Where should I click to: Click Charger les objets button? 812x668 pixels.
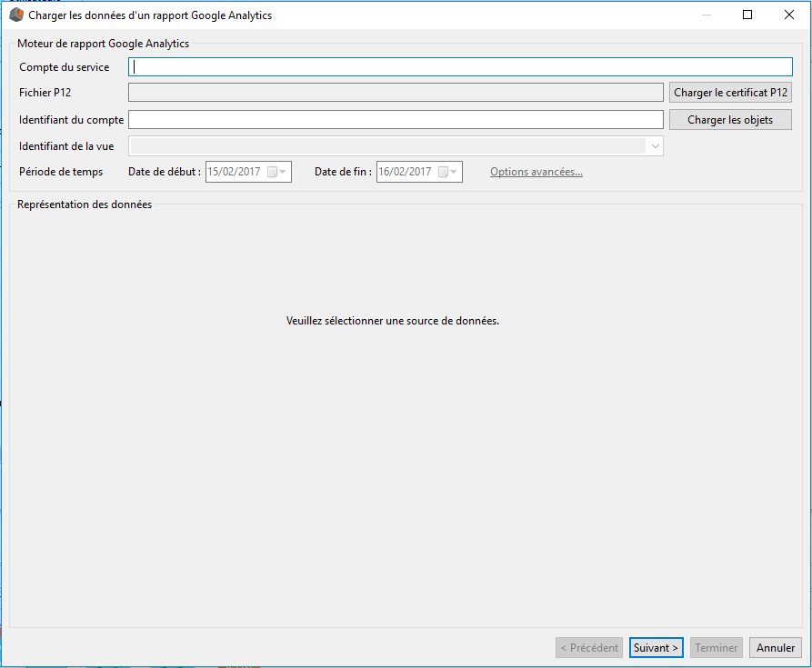pos(730,120)
